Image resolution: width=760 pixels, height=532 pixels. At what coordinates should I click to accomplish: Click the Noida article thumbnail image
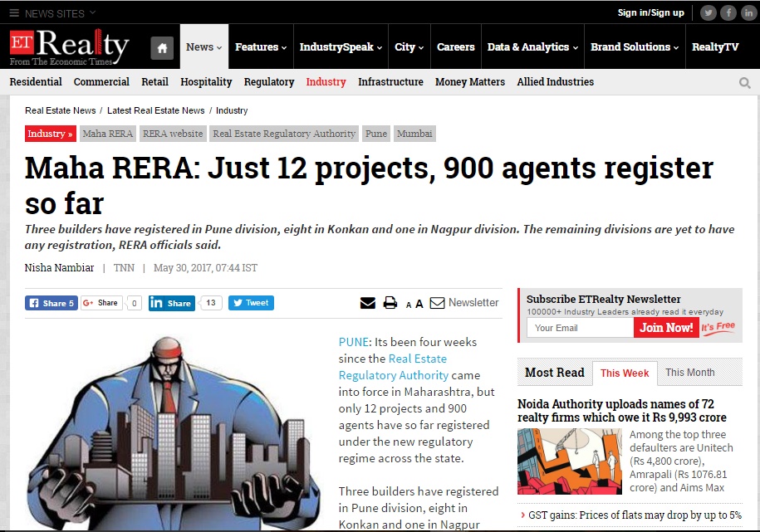[570, 461]
